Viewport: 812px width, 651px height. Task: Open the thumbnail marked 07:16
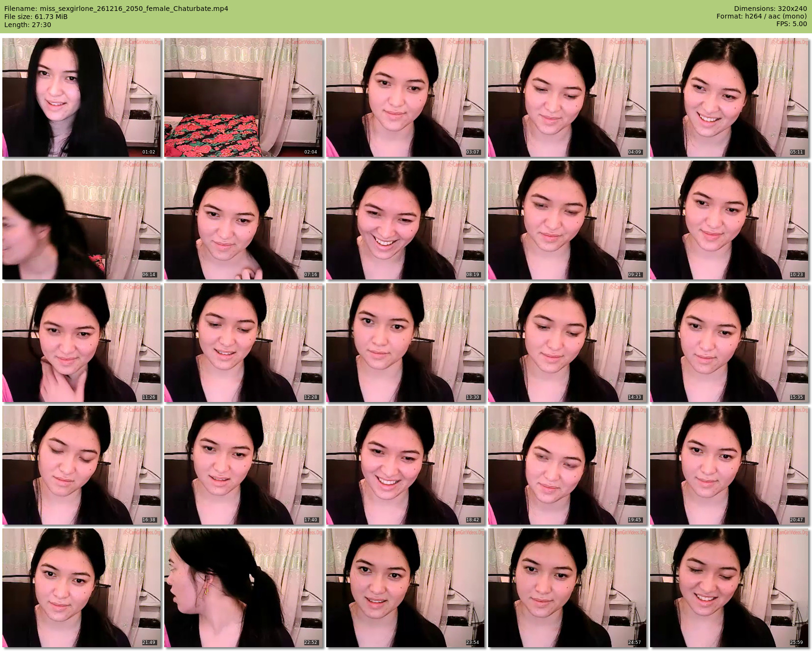pos(244,220)
